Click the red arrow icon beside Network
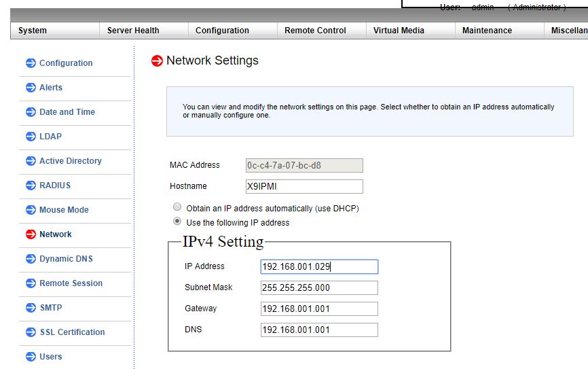 (31, 234)
